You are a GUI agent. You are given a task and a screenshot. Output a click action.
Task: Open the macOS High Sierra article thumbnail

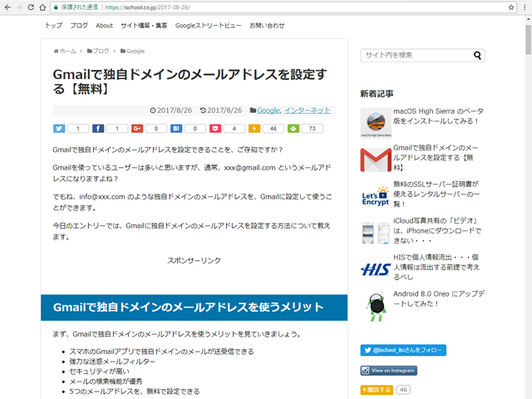coord(374,122)
